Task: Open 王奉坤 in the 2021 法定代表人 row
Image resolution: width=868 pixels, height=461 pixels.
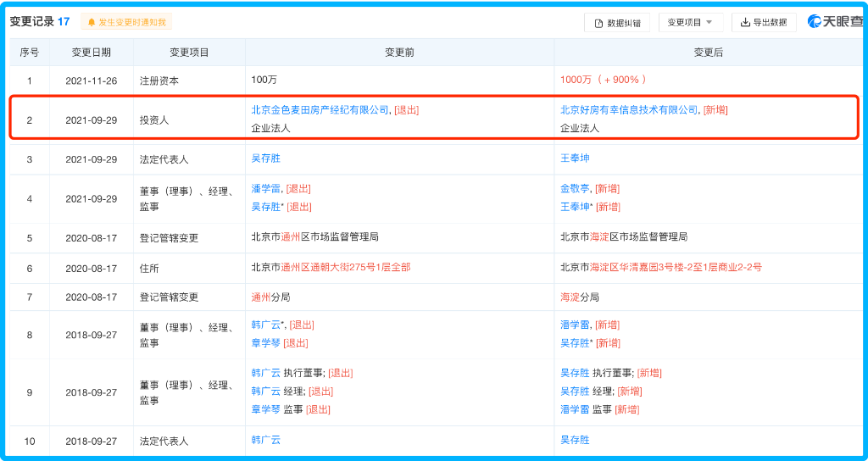Action: [x=575, y=158]
